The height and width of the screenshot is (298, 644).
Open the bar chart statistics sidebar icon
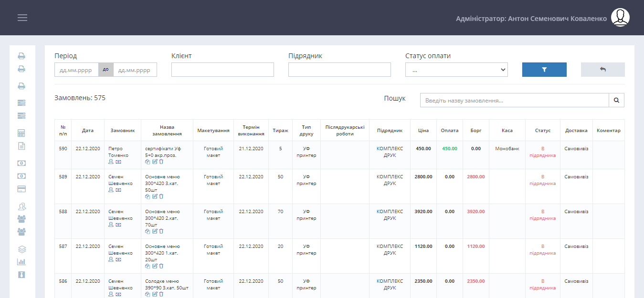(21, 262)
